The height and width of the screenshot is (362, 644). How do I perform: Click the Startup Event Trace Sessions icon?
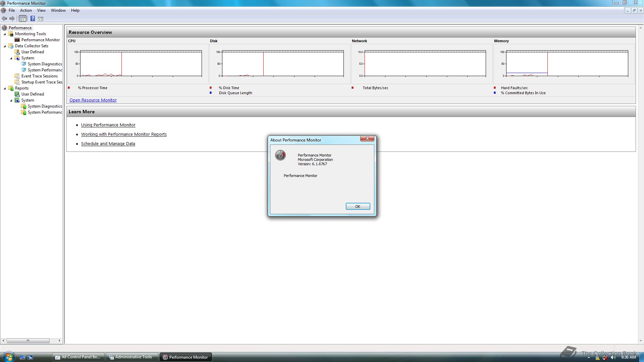point(17,82)
